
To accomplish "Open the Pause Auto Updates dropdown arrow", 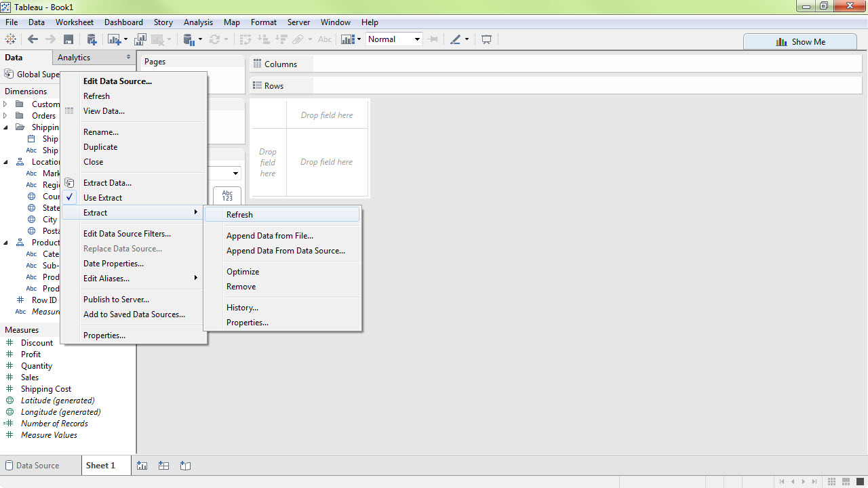I will (x=199, y=39).
